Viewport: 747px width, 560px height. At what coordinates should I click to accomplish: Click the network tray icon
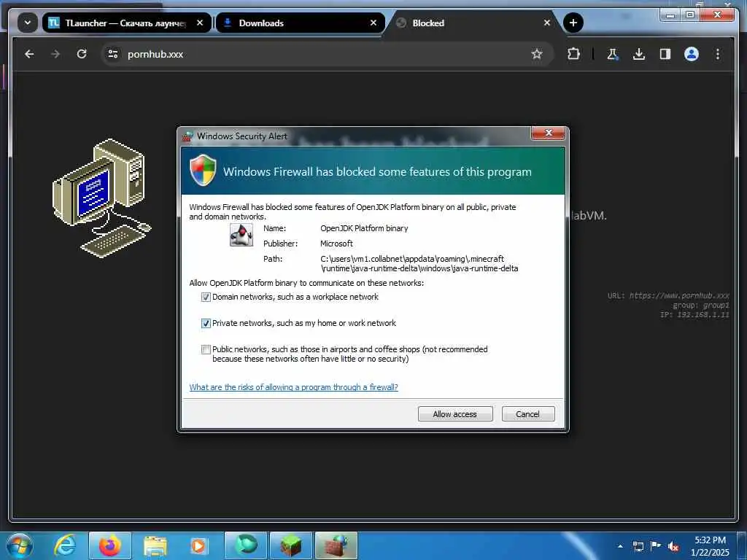[x=638, y=546]
